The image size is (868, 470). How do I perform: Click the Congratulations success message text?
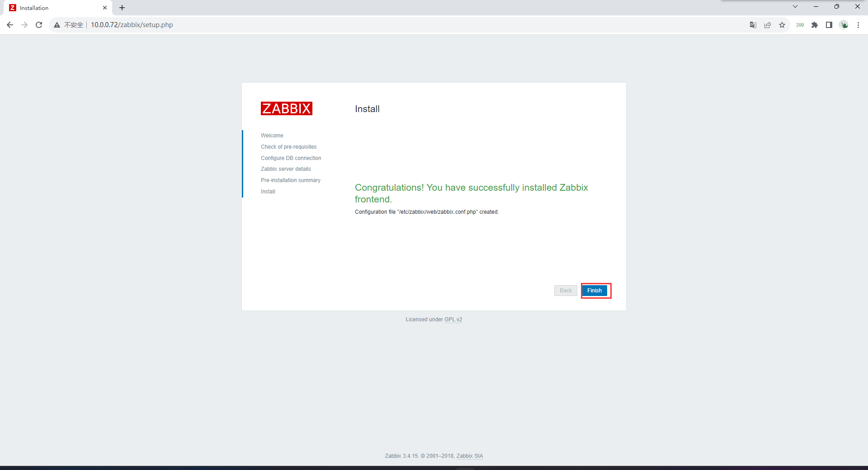pyautogui.click(x=472, y=193)
